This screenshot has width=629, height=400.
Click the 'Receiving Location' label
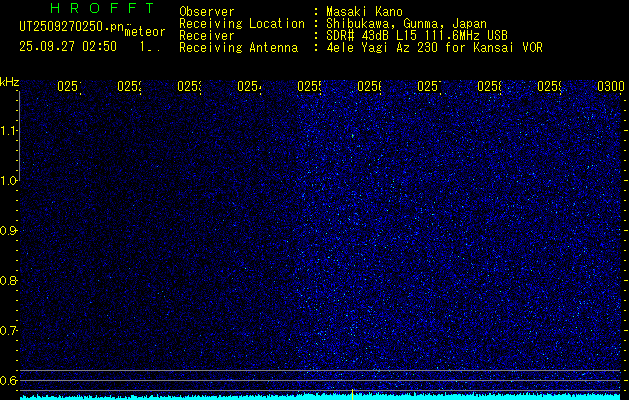click(242, 23)
